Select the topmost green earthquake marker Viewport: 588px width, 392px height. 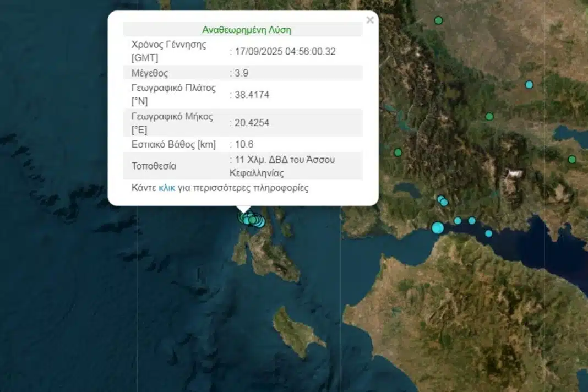[x=439, y=20]
